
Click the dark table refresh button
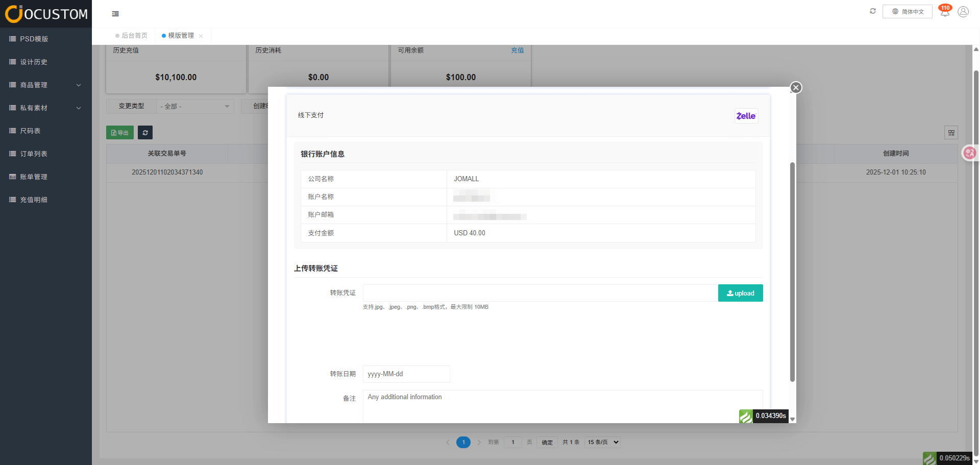click(x=145, y=133)
